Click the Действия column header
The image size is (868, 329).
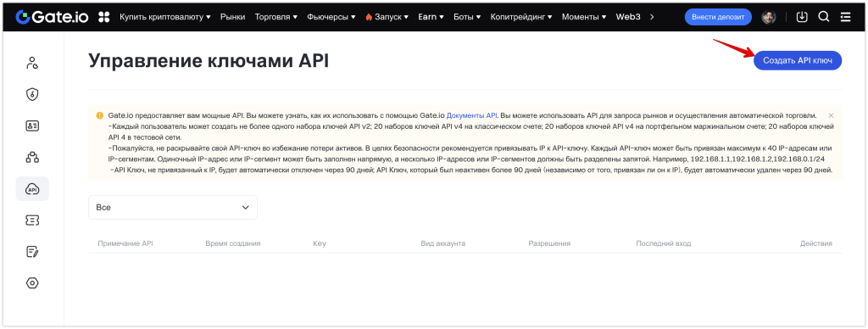pyautogui.click(x=816, y=243)
